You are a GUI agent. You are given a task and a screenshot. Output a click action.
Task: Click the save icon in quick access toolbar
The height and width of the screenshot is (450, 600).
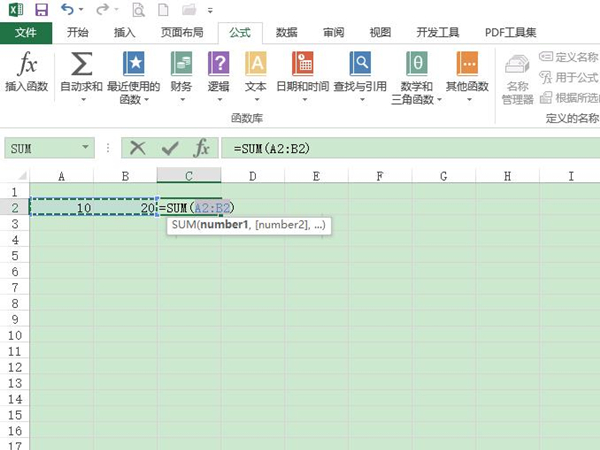click(x=41, y=10)
